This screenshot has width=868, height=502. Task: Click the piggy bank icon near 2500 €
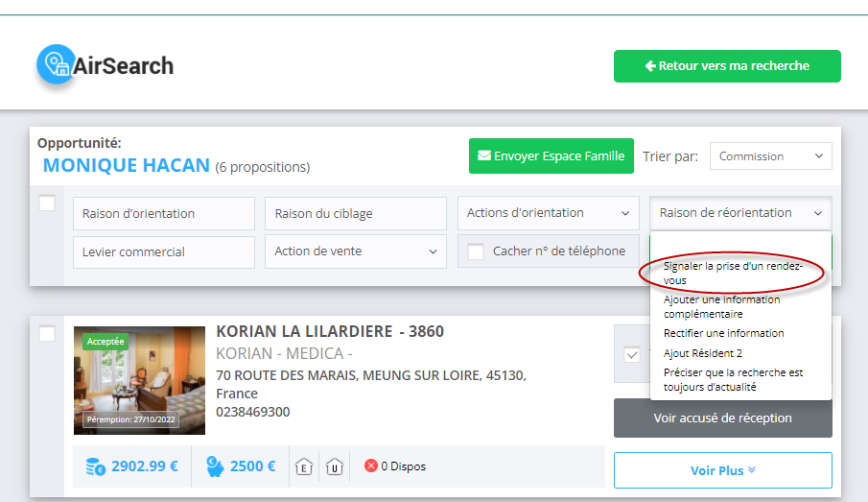click(x=214, y=466)
